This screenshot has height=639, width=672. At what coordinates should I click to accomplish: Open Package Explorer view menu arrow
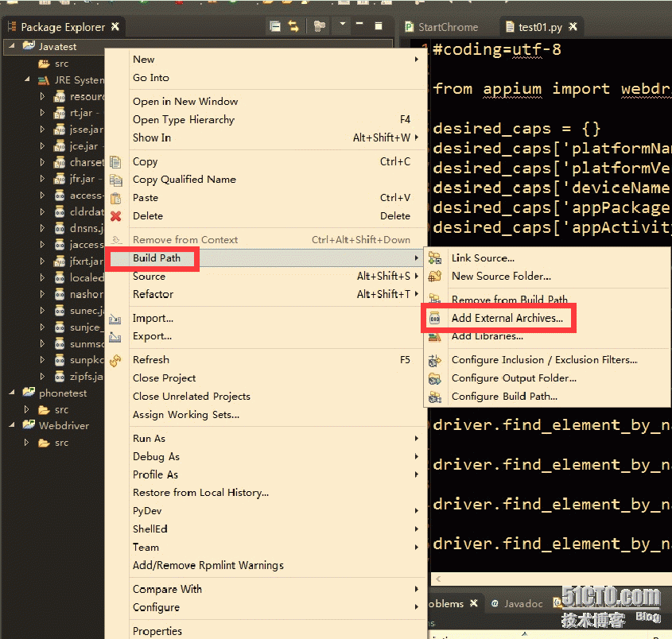(x=342, y=24)
